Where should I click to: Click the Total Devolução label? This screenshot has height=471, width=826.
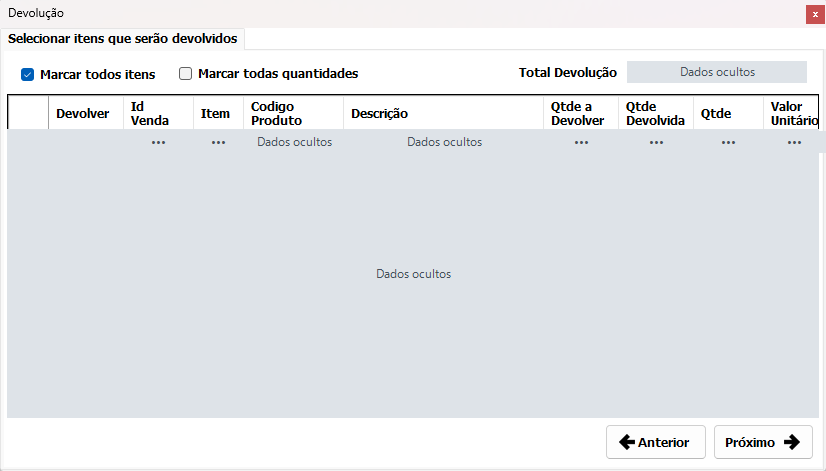tap(567, 73)
